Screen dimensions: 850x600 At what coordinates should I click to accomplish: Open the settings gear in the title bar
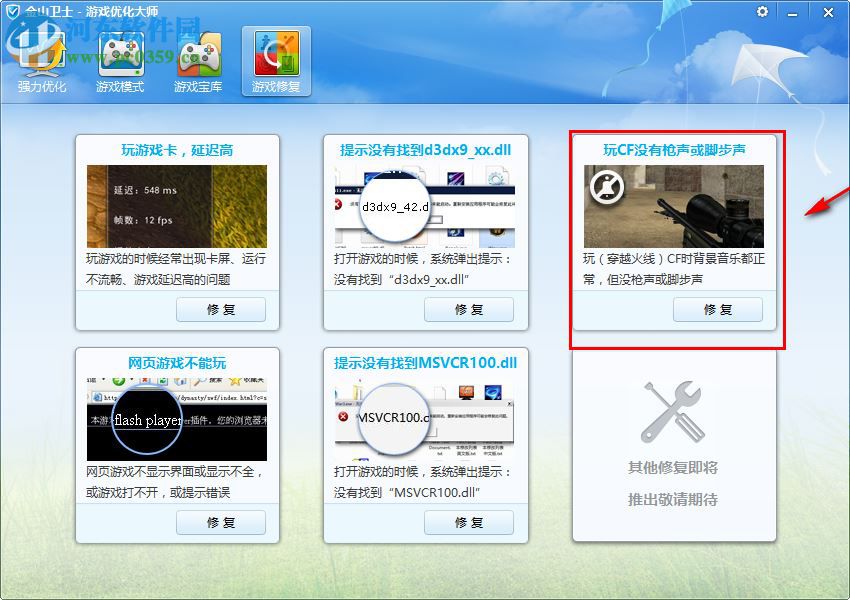(x=760, y=12)
